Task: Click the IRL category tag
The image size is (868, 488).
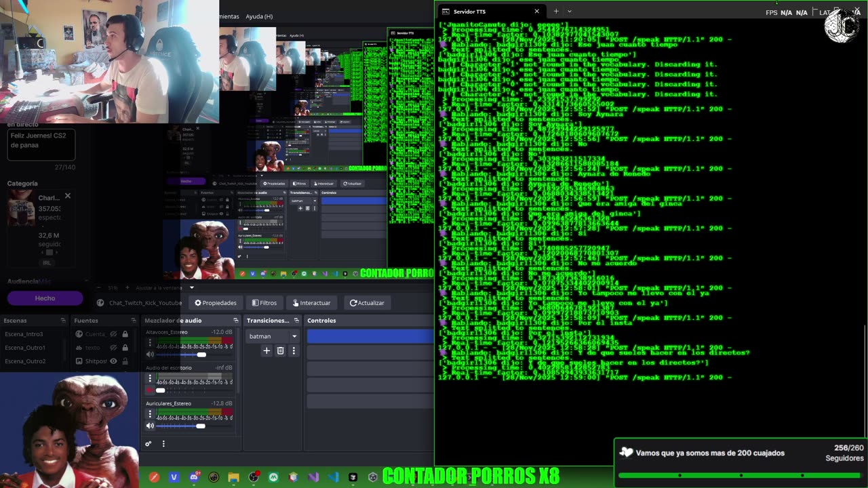Action: click(47, 262)
